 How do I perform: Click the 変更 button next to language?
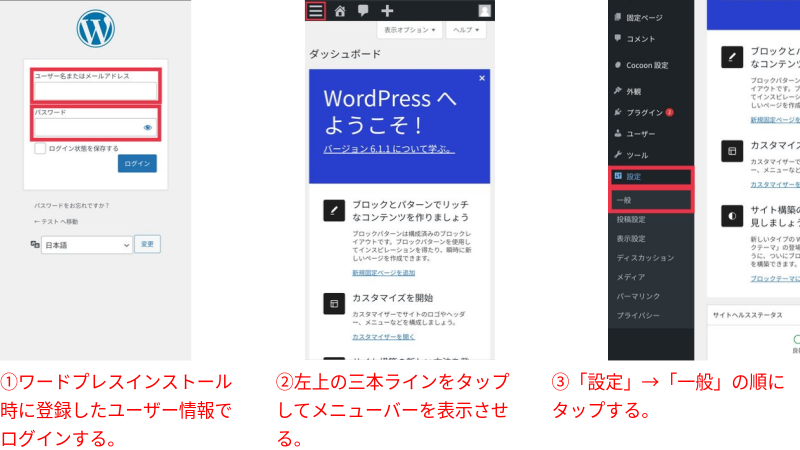point(147,244)
